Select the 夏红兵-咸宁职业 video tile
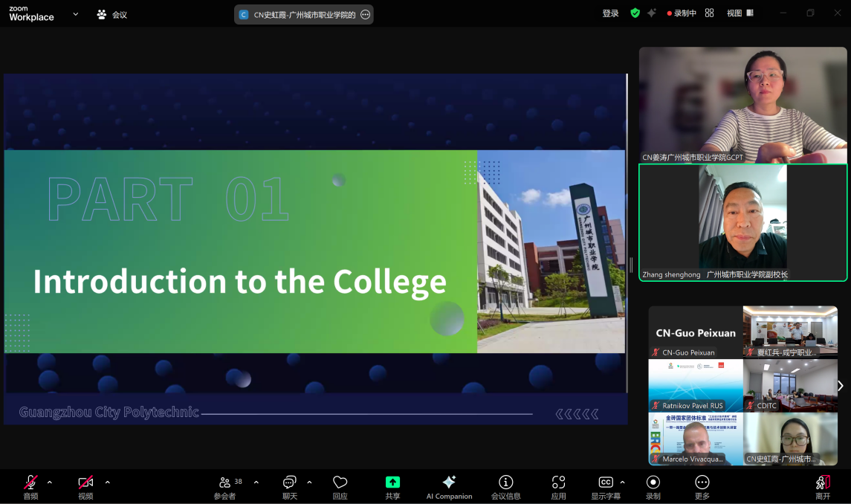This screenshot has width=851, height=504. (x=790, y=332)
